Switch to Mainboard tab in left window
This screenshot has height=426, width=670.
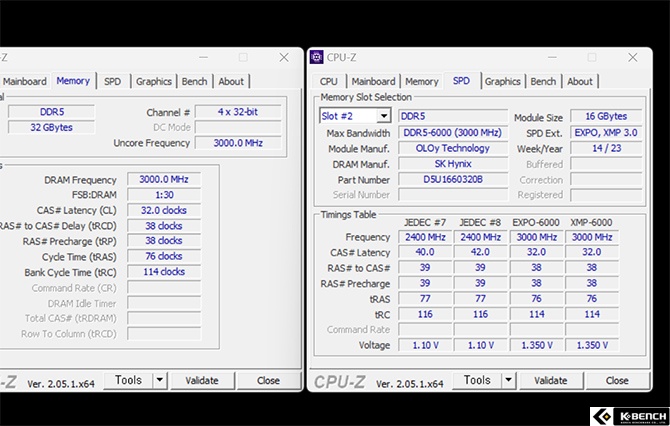25,81
